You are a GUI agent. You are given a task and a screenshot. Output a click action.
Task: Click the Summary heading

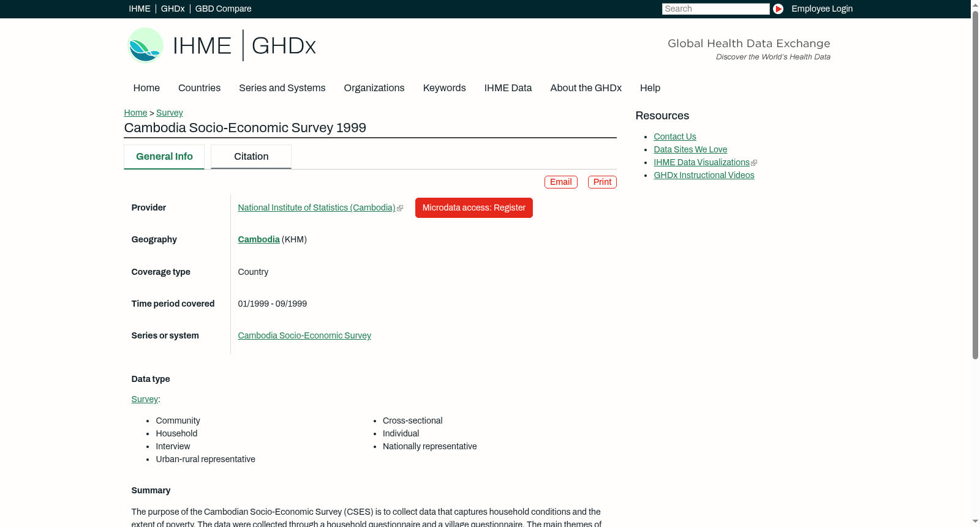point(151,490)
